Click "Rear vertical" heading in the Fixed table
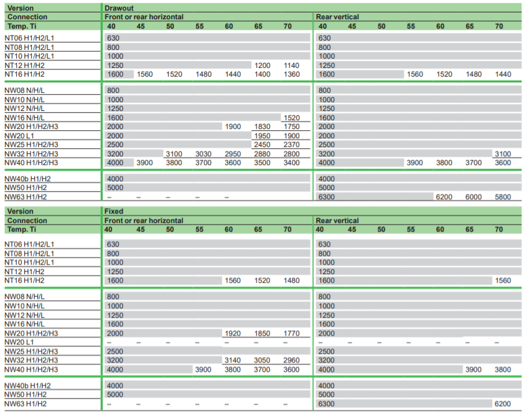 coord(337,220)
